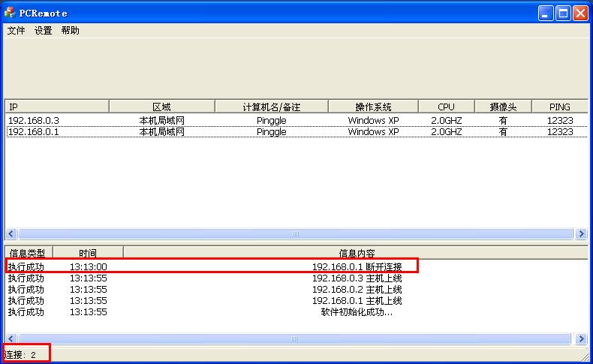Screen dimensions: 593x364
Task: Maximize the PCRemote window
Action: click(x=563, y=14)
